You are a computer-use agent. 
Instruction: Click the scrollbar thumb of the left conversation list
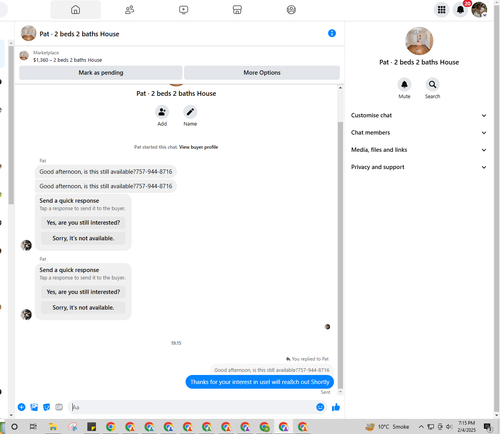pyautogui.click(x=11, y=125)
